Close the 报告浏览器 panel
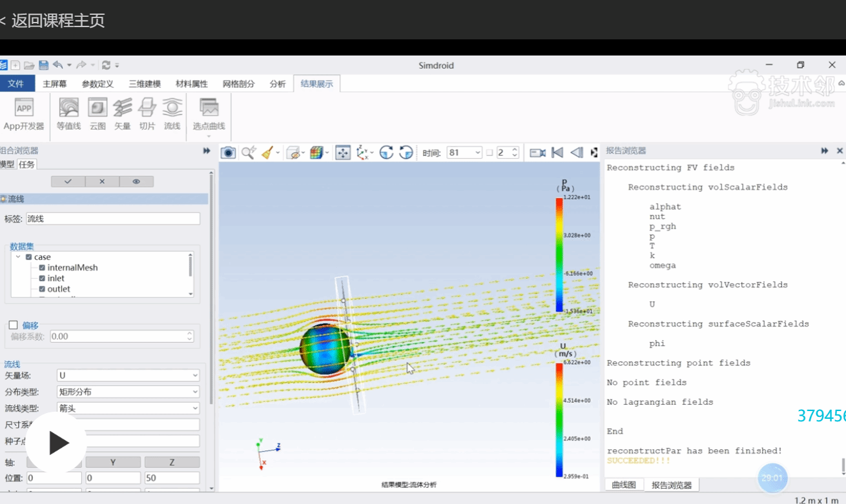This screenshot has width=846, height=504. click(x=840, y=150)
